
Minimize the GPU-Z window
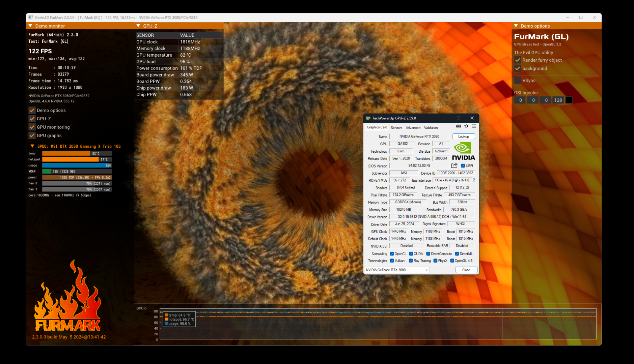click(445, 118)
